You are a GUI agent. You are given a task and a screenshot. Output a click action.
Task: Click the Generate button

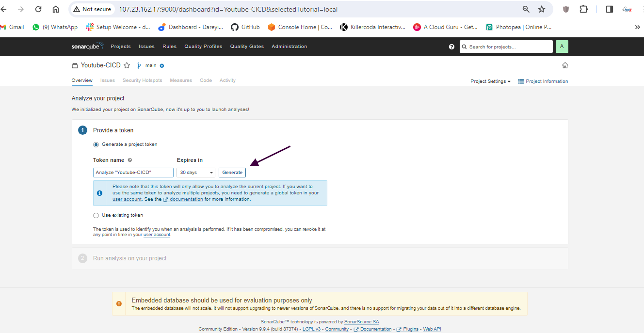[x=232, y=173]
